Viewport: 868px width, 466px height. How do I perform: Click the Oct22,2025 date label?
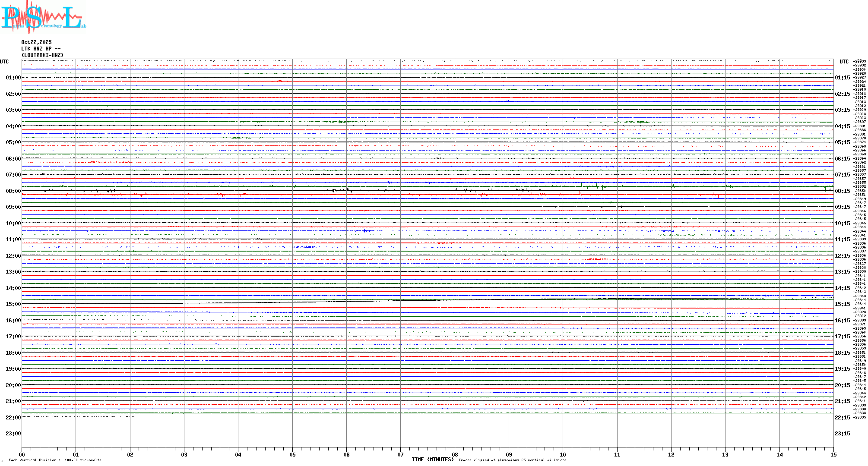36,42
